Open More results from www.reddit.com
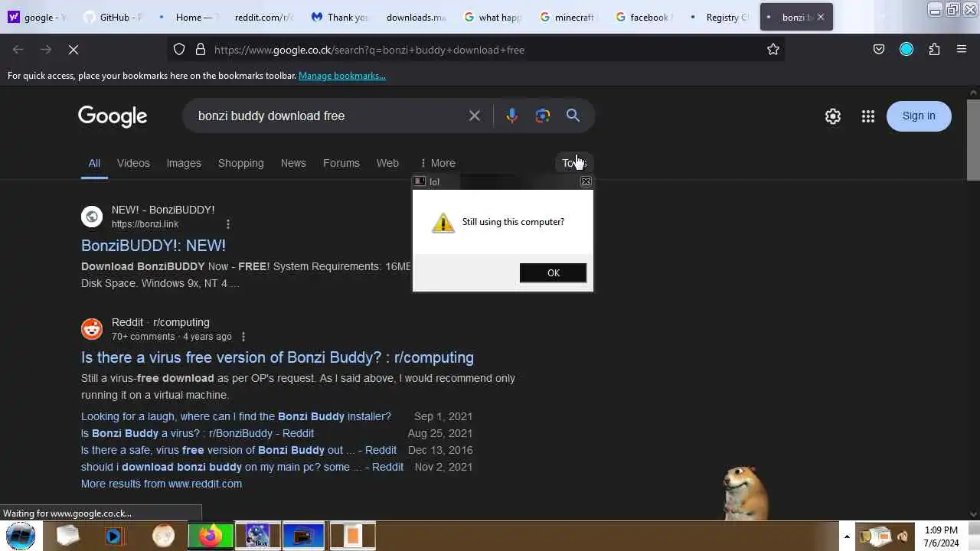 point(162,484)
